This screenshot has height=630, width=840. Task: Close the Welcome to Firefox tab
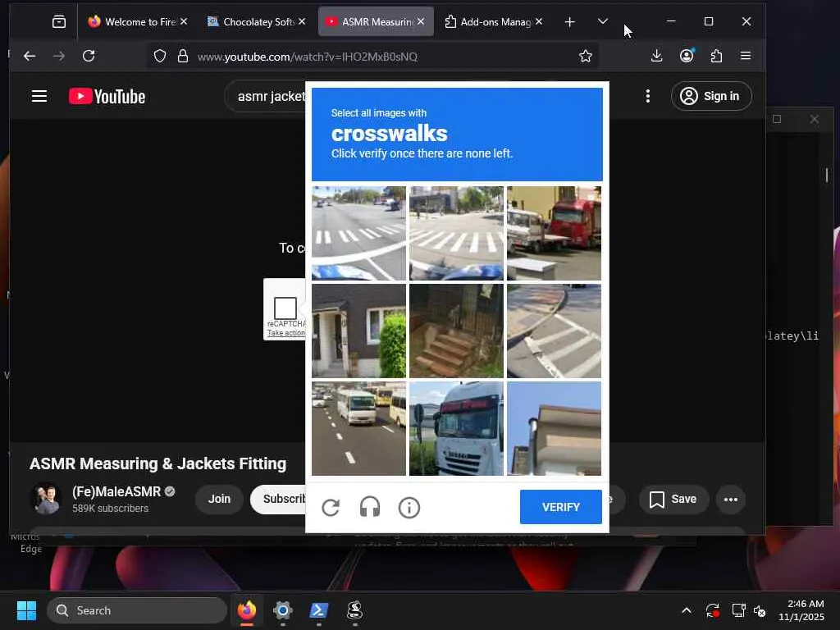[x=184, y=21]
